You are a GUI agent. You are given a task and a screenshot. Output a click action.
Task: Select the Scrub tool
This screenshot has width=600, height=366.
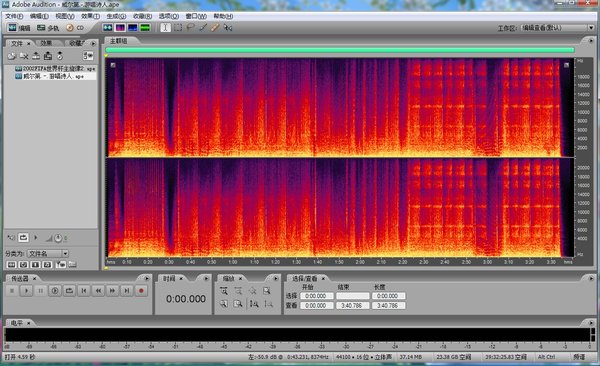pos(228,28)
